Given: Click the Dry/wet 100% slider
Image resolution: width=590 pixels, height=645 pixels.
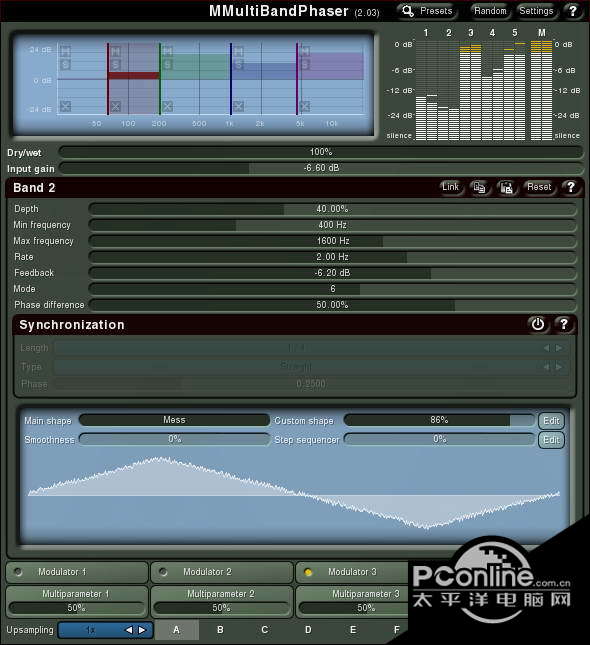Looking at the screenshot, I should point(321,152).
